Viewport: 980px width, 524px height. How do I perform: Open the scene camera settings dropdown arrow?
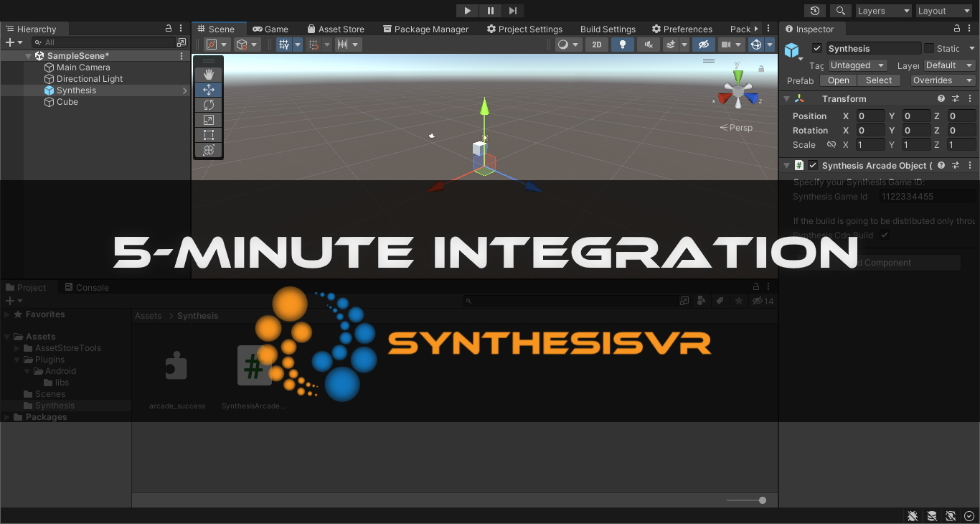738,45
